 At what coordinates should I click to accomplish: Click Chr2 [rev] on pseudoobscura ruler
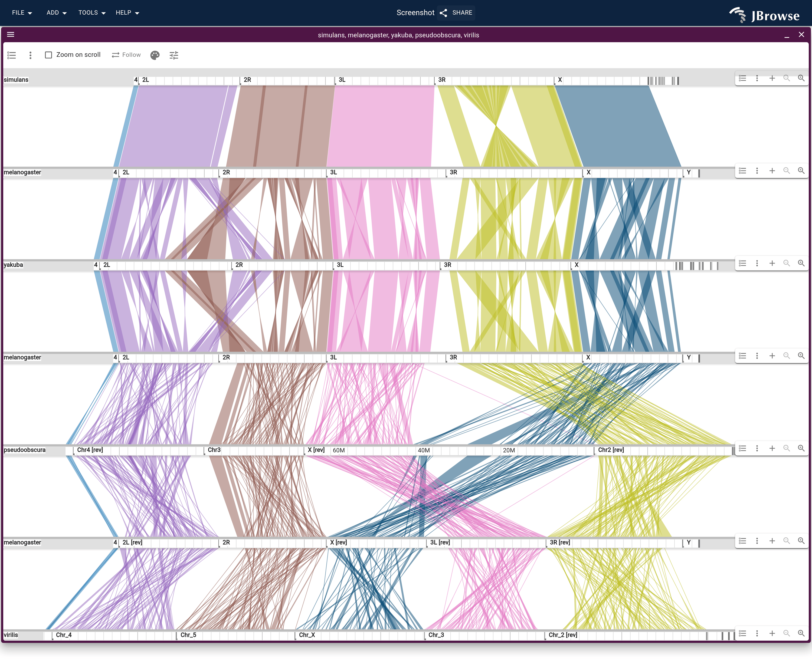pos(611,450)
